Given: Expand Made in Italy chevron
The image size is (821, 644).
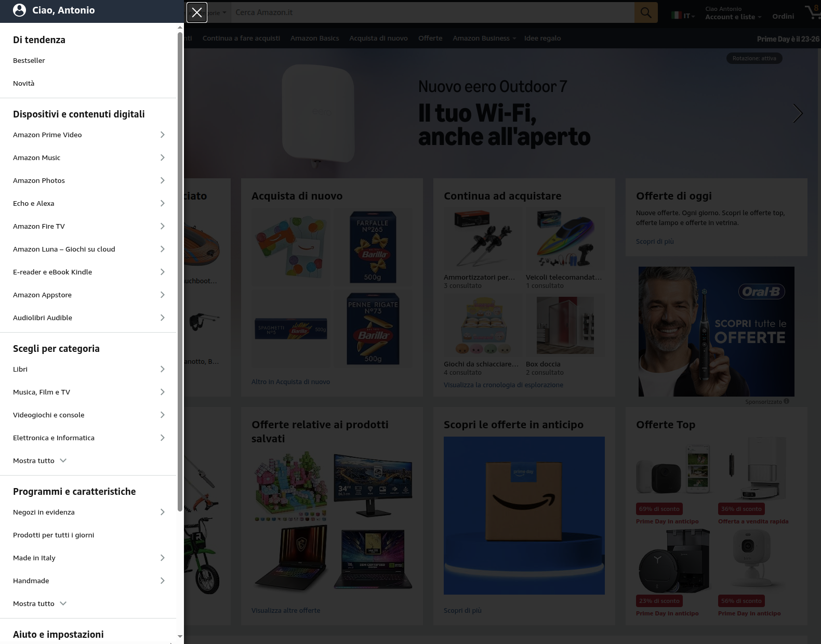Looking at the screenshot, I should click(x=162, y=558).
